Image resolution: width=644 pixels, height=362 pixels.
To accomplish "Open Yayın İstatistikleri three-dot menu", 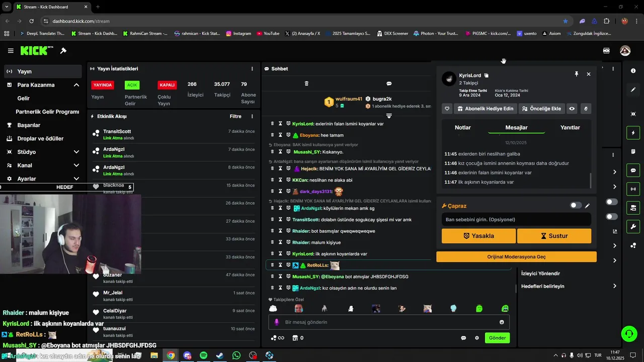I will [252, 69].
